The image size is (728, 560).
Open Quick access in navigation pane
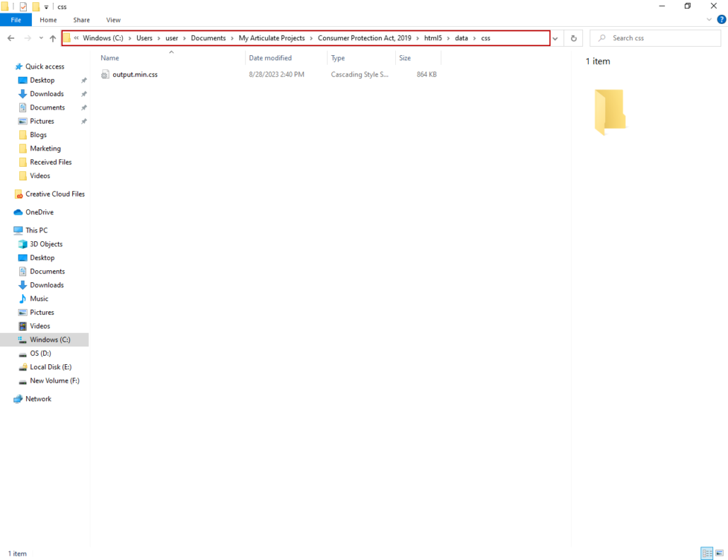tap(45, 66)
